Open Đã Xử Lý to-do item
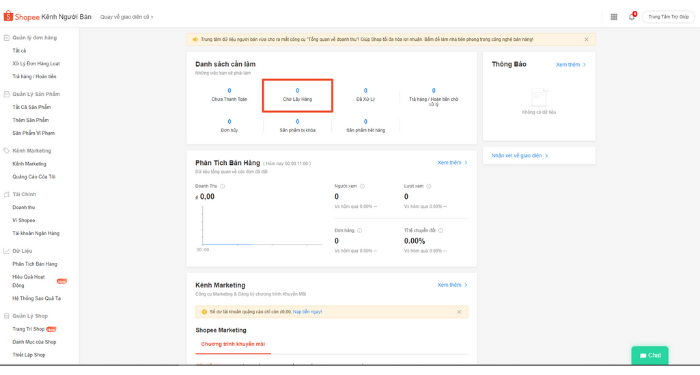 (x=365, y=95)
